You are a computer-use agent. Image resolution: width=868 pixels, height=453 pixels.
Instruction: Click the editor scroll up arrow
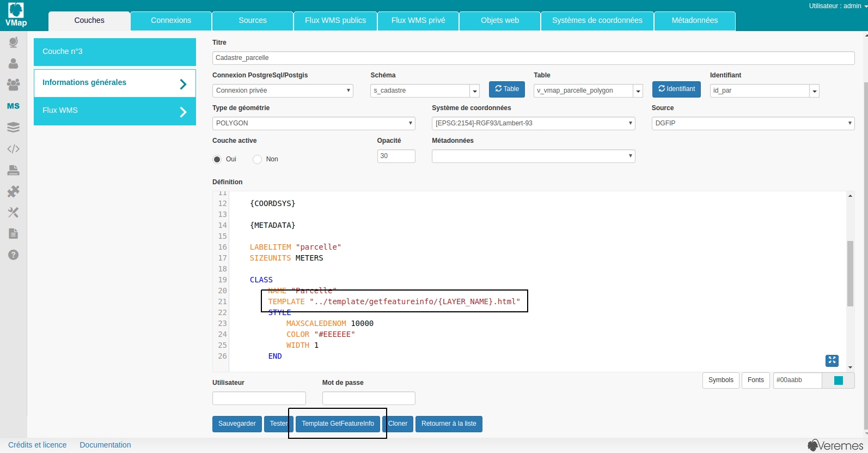pyautogui.click(x=850, y=196)
